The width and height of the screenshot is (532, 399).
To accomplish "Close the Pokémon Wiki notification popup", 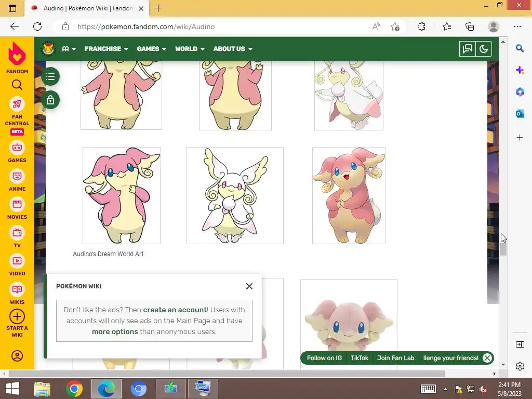I will click(x=249, y=286).
